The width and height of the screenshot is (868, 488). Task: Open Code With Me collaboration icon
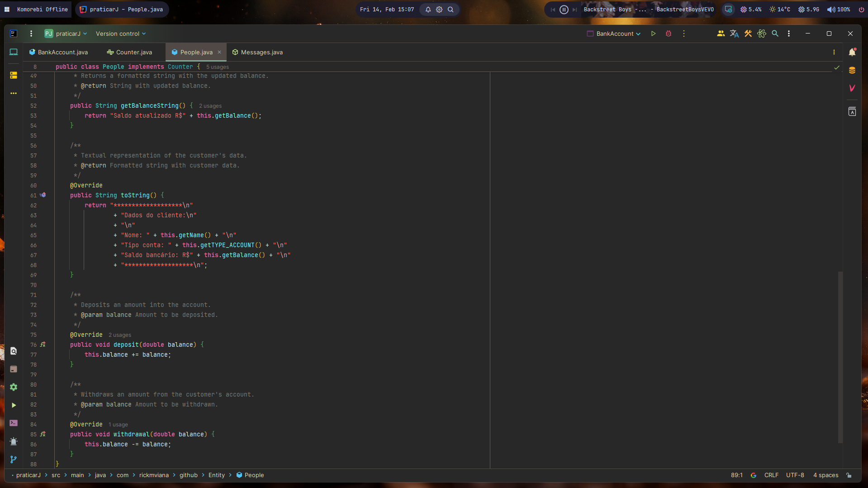click(x=721, y=33)
